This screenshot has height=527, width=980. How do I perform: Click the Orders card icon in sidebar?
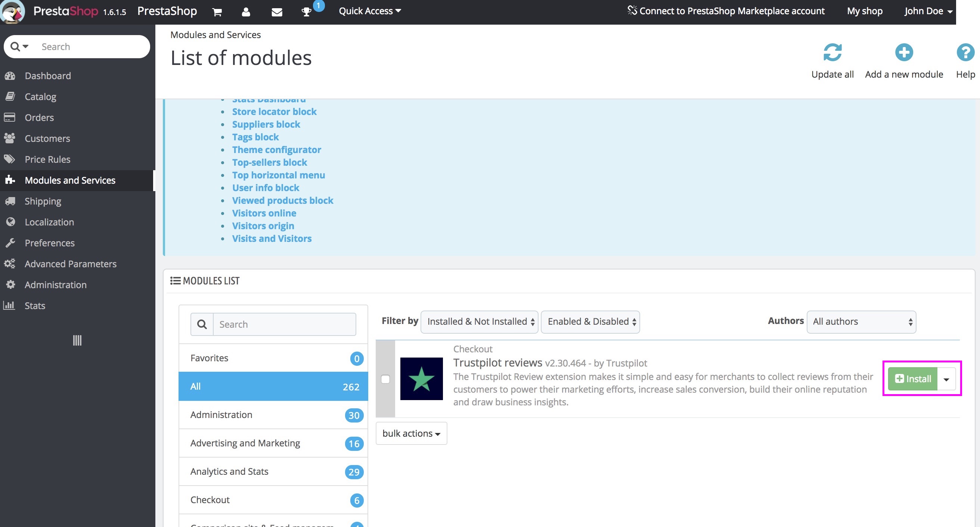(9, 117)
